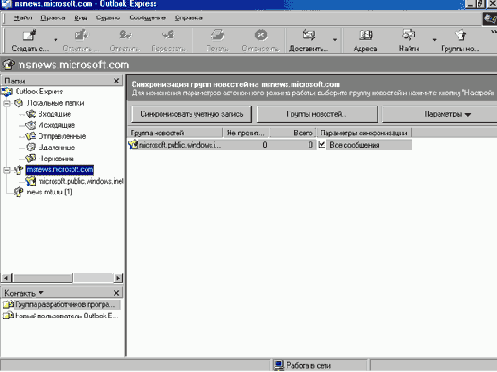This screenshot has width=497, height=372.
Task: Click the msnews.microsoft.com server icon in tree
Action: tap(19, 170)
